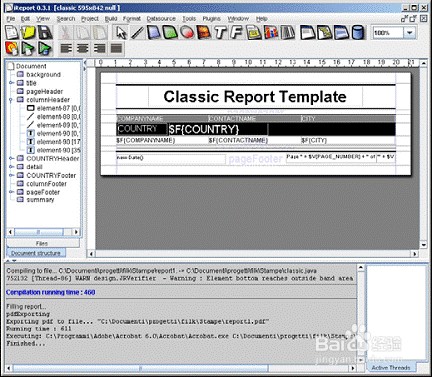The image size is (432, 377).
Task: Switch to the Document structure tab
Action: coord(36,253)
